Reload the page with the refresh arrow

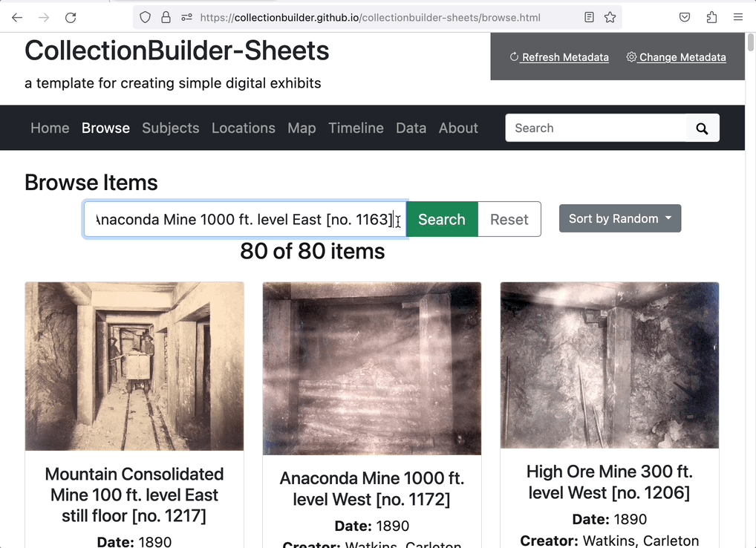tap(71, 17)
